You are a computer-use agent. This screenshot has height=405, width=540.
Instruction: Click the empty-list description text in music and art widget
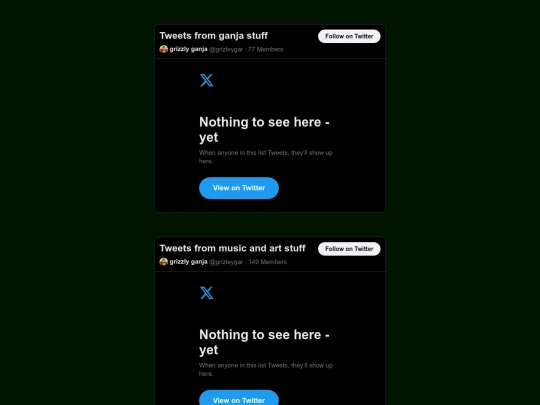[266, 369]
